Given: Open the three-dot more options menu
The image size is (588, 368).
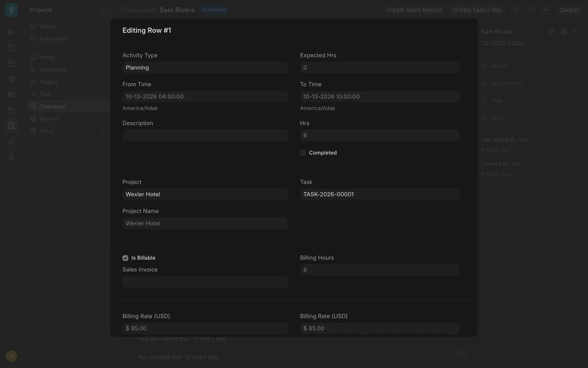Looking at the screenshot, I should click(546, 10).
